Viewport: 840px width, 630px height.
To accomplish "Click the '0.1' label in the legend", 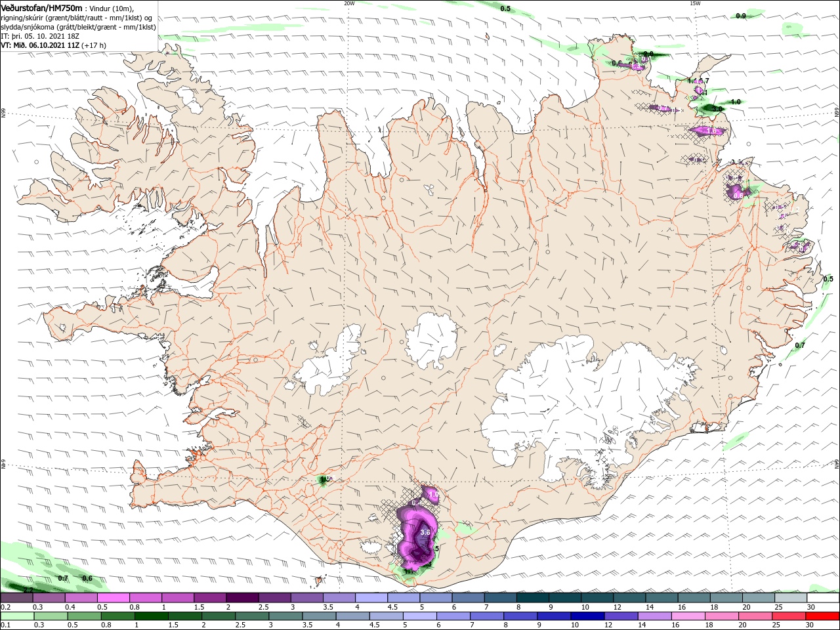I will pos(6,625).
